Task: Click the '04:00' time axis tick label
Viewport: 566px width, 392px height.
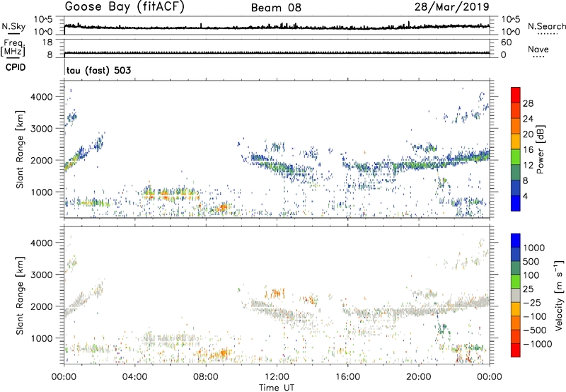Action: [x=134, y=377]
